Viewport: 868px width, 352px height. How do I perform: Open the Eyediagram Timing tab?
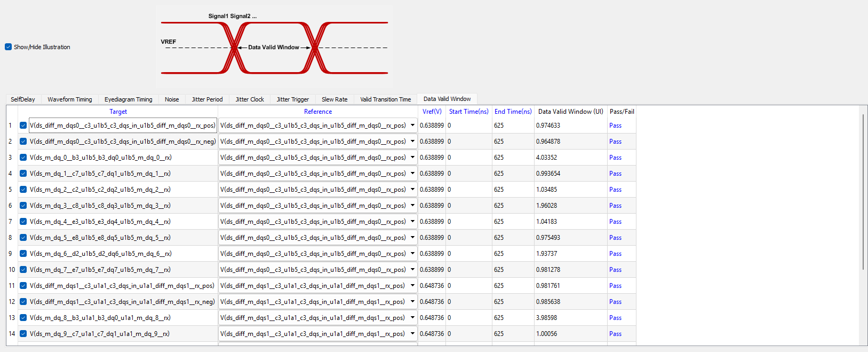128,99
